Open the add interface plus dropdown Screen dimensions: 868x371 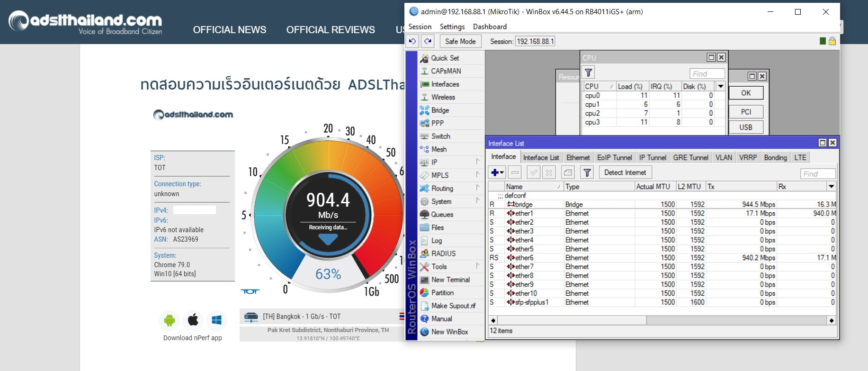(498, 172)
